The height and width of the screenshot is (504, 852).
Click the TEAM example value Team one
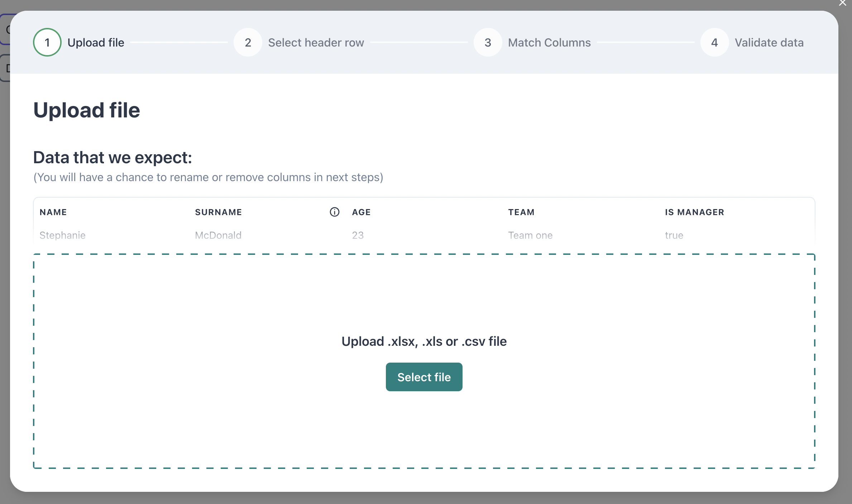531,234
